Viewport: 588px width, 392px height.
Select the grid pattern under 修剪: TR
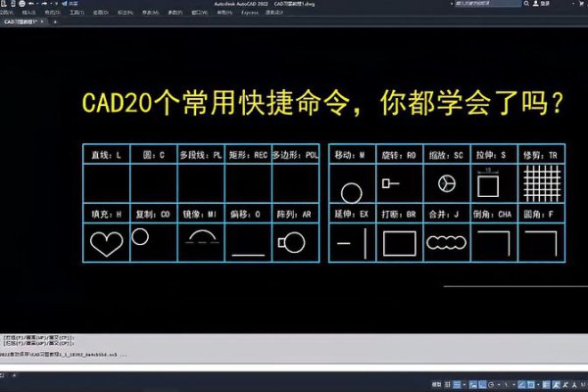click(x=542, y=184)
